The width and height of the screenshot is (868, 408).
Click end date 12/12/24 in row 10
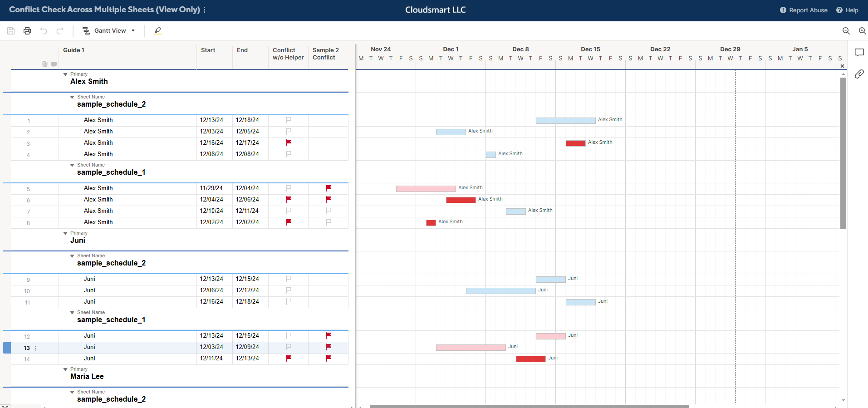point(247,290)
